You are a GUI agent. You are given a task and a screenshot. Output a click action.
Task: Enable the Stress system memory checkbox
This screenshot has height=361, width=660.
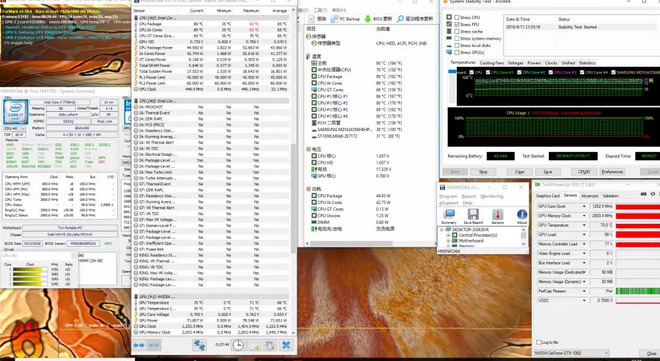tap(457, 38)
